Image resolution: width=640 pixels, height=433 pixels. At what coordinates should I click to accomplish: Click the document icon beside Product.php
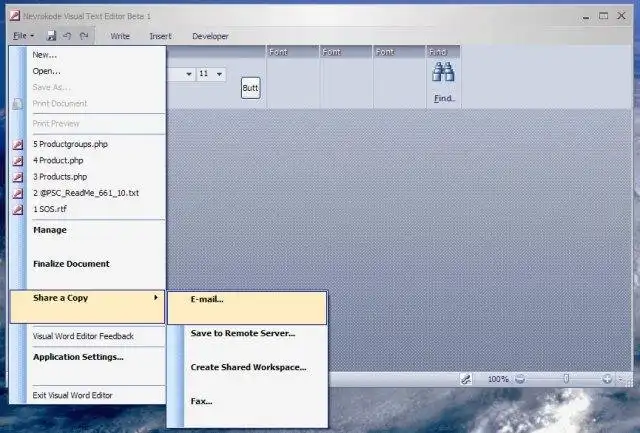click(x=18, y=161)
